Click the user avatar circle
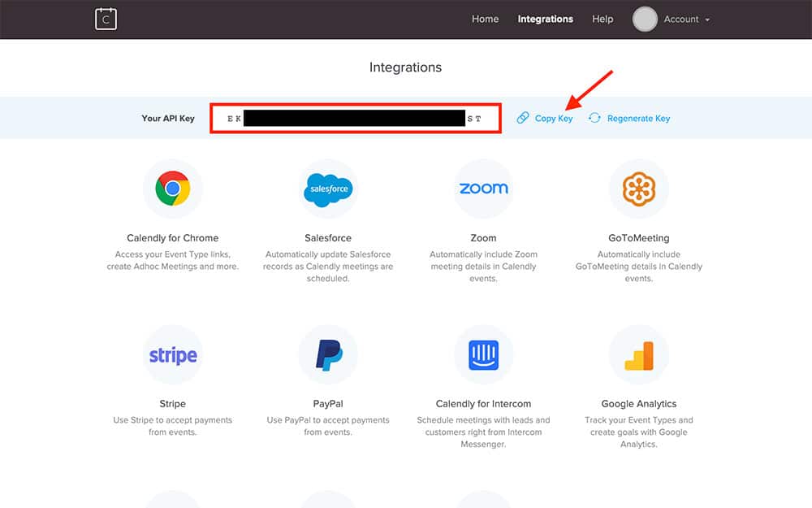Viewport: 812px width, 508px height. click(x=645, y=20)
